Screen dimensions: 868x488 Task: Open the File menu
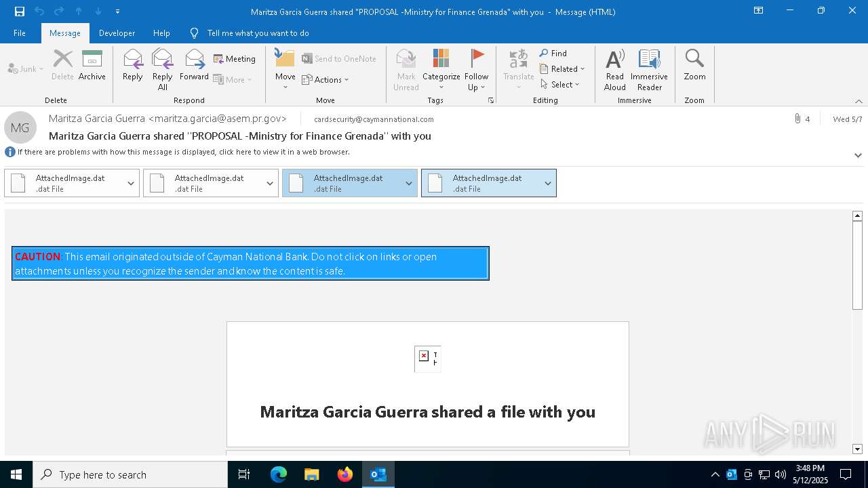click(20, 33)
